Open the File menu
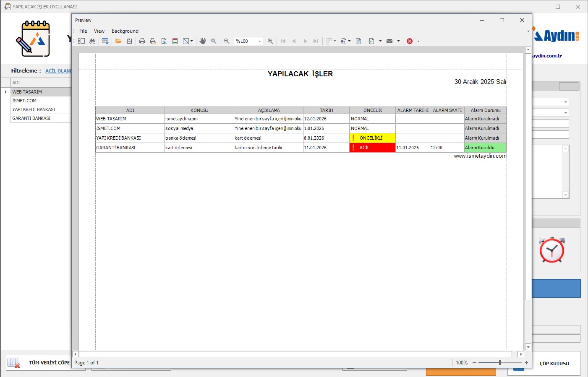This screenshot has width=588, height=377. pyautogui.click(x=83, y=31)
